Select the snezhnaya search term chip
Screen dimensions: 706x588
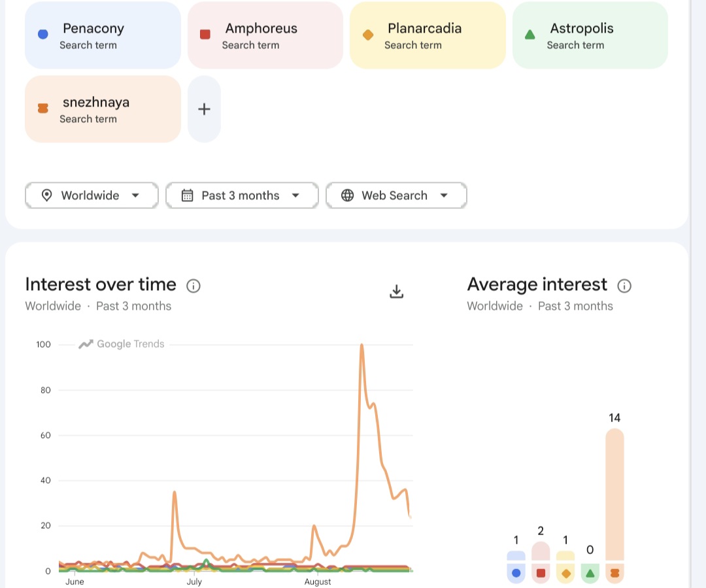[103, 109]
